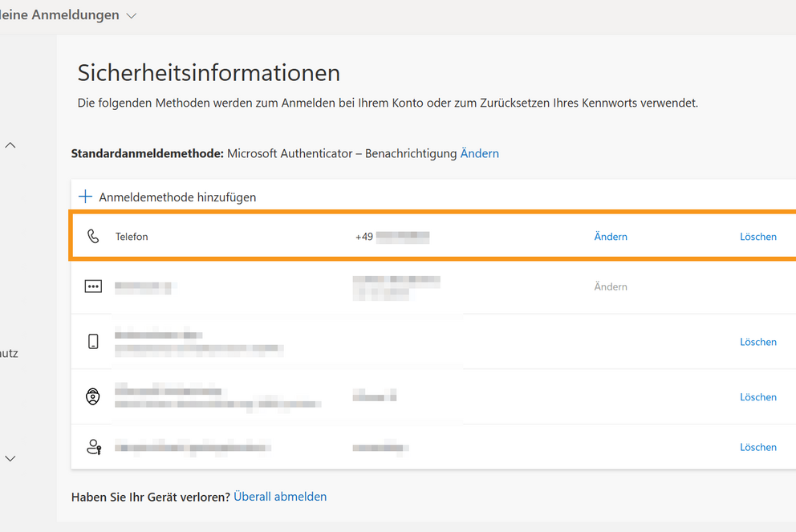Click the mobile device icon in the list
Viewport: 796px width, 532px height.
93,342
